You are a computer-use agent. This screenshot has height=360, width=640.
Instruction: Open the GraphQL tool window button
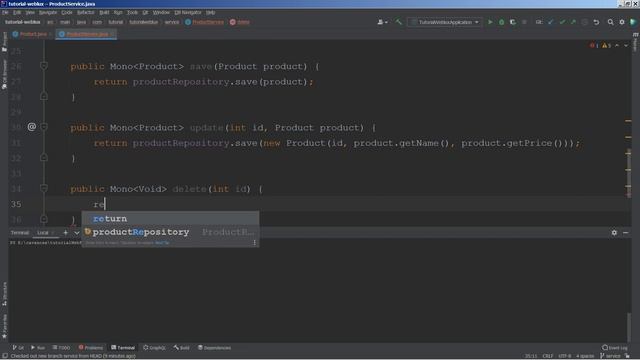point(154,348)
